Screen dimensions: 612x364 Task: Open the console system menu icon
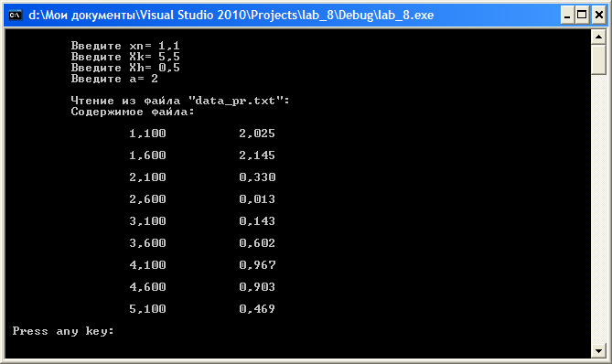tap(16, 16)
